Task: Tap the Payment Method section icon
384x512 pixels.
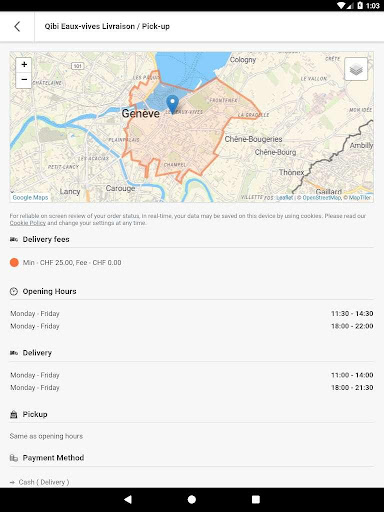Action: 14,458
